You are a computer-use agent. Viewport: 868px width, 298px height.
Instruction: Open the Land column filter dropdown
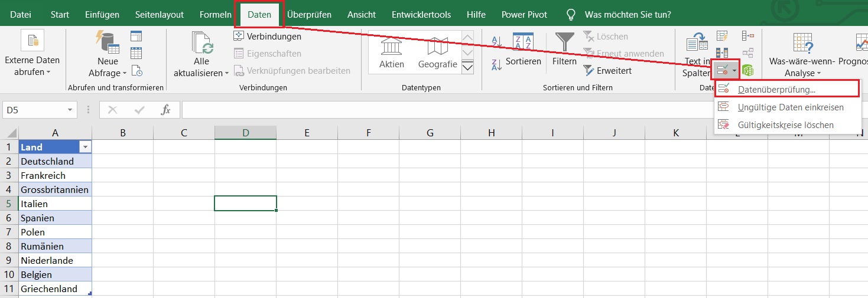[86, 147]
